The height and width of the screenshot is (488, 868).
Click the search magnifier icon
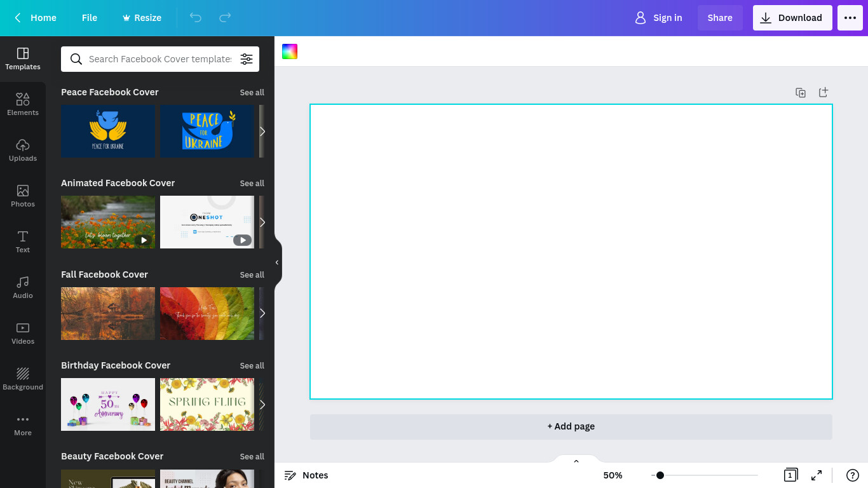coord(76,59)
